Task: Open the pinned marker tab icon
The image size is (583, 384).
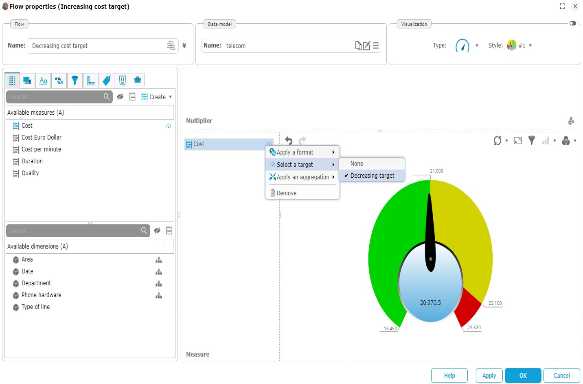Action: point(122,80)
